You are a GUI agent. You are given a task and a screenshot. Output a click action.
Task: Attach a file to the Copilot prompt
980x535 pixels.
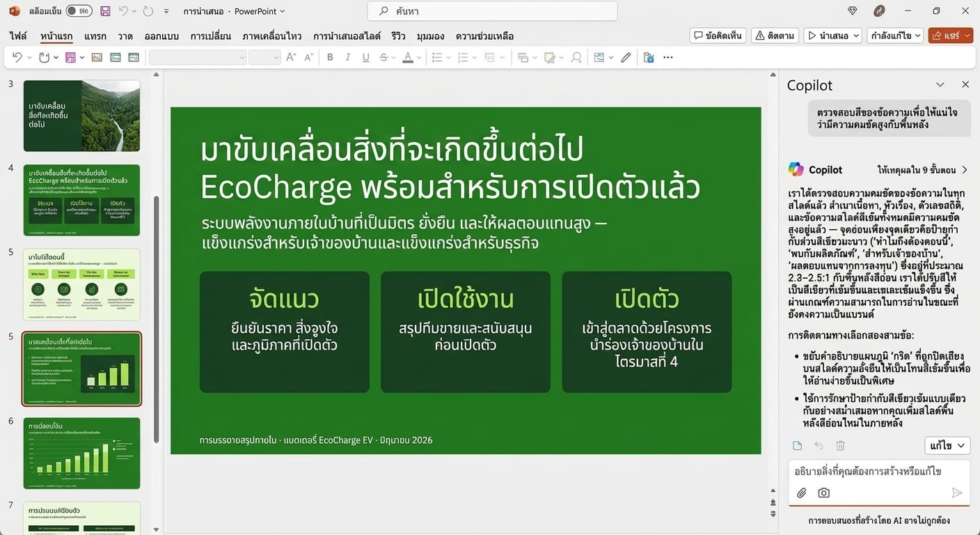[802, 493]
